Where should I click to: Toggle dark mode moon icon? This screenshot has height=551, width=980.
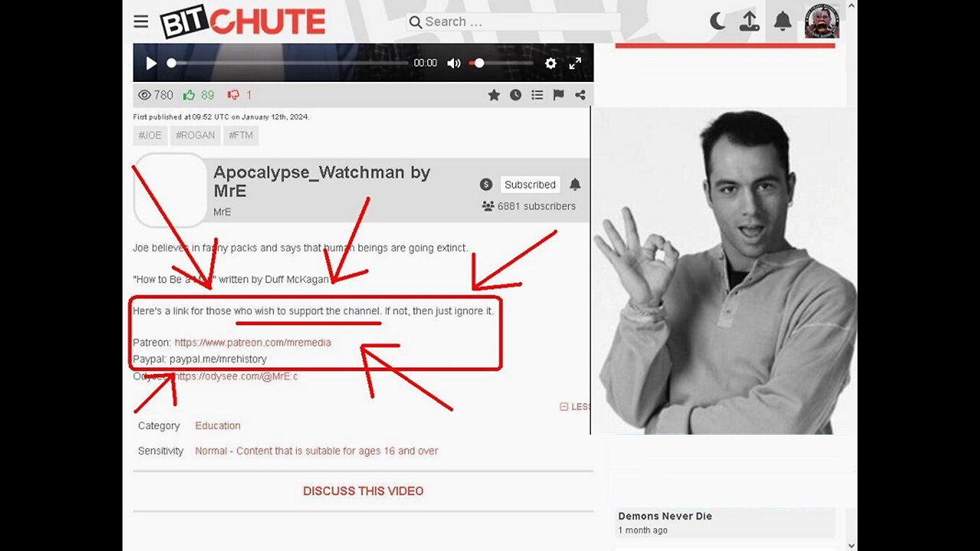(717, 21)
